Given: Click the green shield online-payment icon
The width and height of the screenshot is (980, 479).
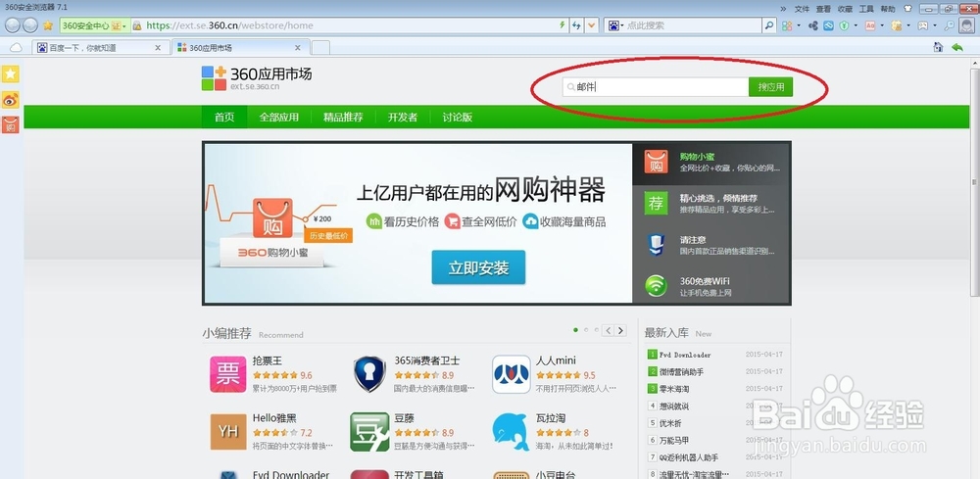Looking at the screenshot, I should [x=844, y=25].
